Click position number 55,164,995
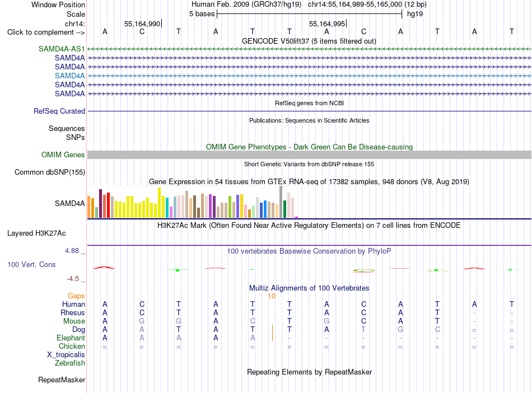The image size is (532, 393). (326, 24)
